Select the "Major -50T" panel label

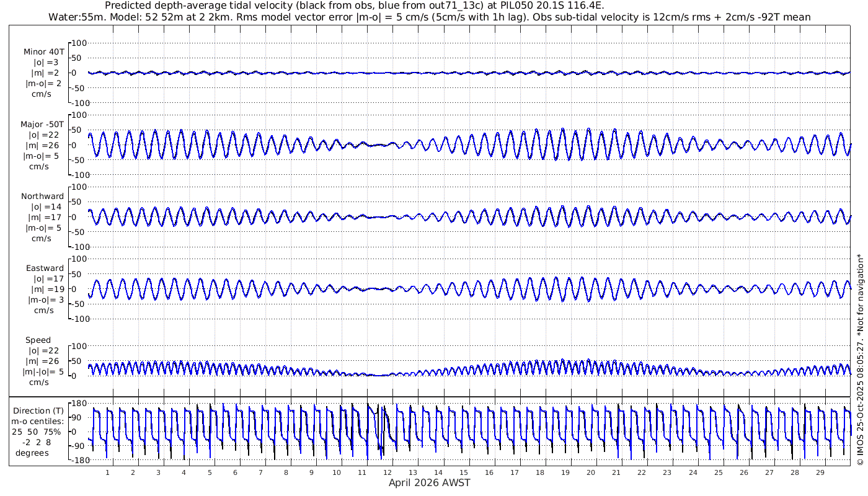42,125
